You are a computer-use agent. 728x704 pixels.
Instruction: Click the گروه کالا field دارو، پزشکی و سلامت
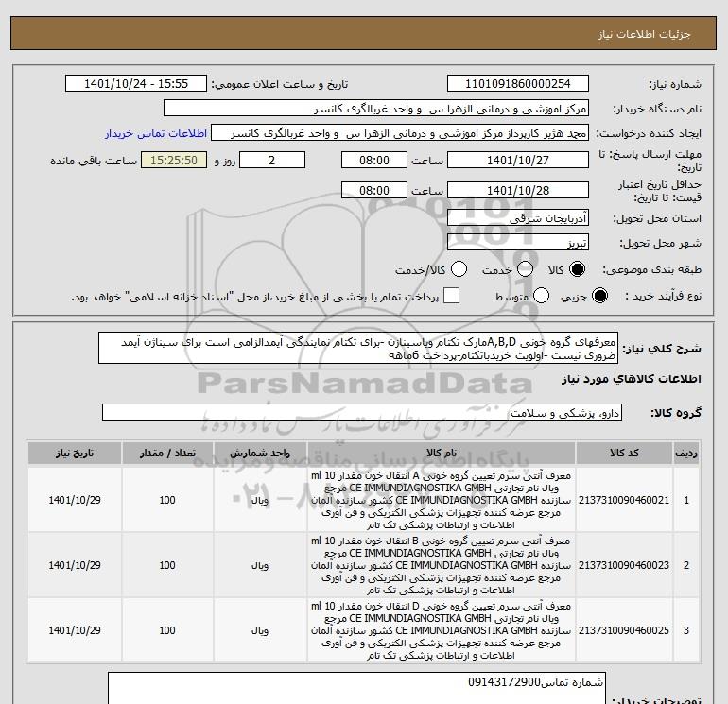click(362, 412)
